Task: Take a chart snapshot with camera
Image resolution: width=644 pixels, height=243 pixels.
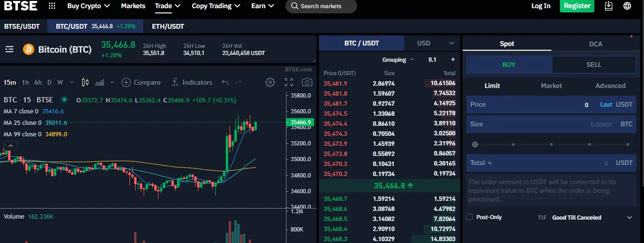Action: pyautogui.click(x=307, y=82)
